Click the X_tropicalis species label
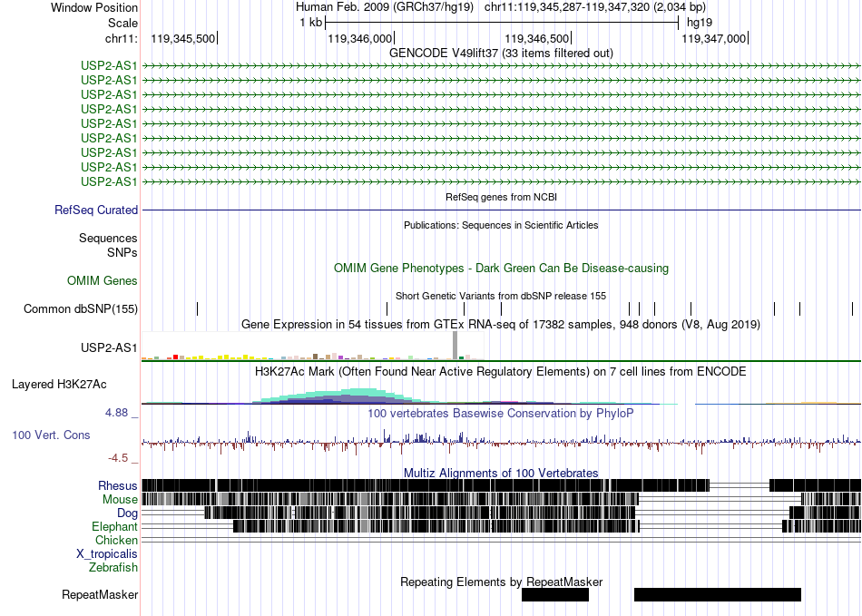The width and height of the screenshot is (862, 616). (x=107, y=554)
